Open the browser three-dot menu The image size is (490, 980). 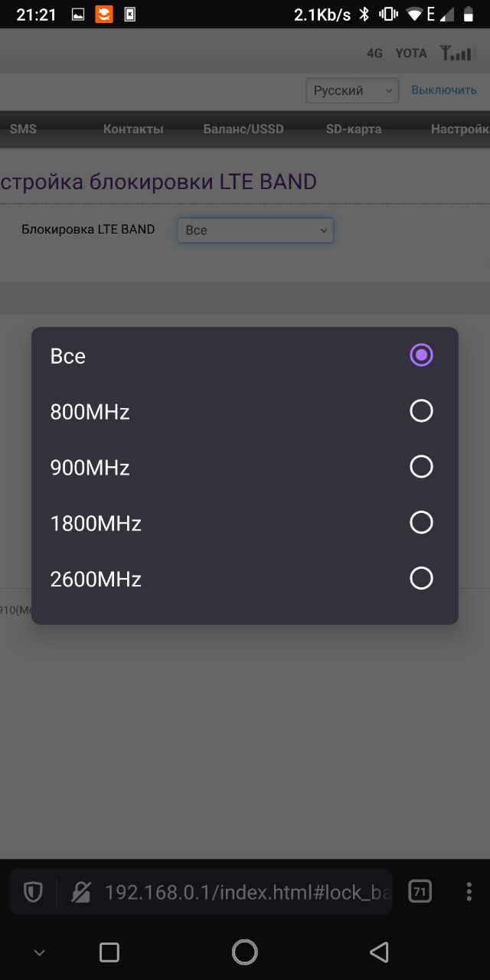tap(469, 891)
